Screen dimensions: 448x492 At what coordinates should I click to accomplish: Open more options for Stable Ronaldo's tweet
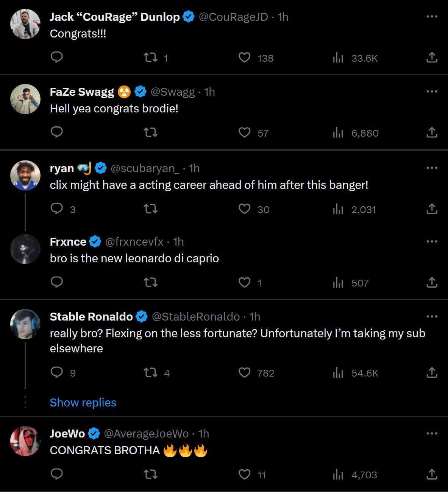(x=432, y=316)
